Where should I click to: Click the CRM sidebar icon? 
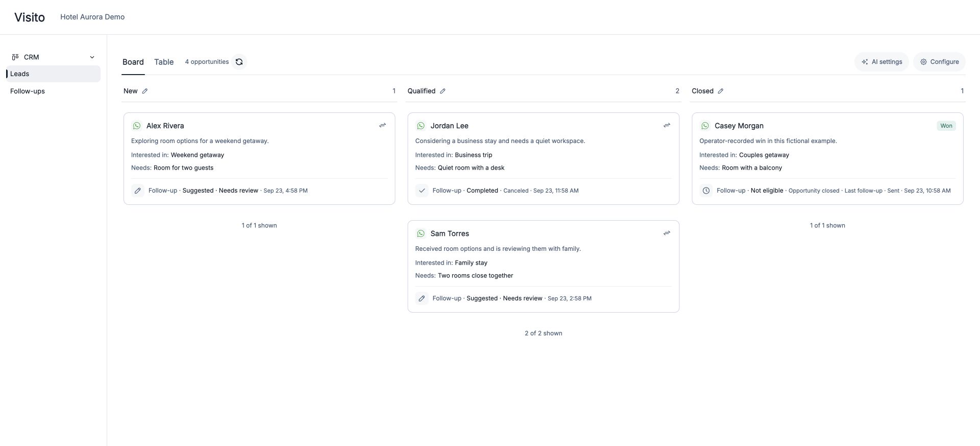(15, 57)
